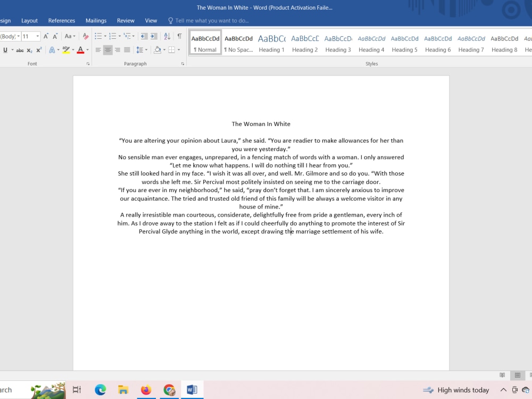Open File Explorer from taskbar
The width and height of the screenshot is (532, 399).
(x=123, y=390)
